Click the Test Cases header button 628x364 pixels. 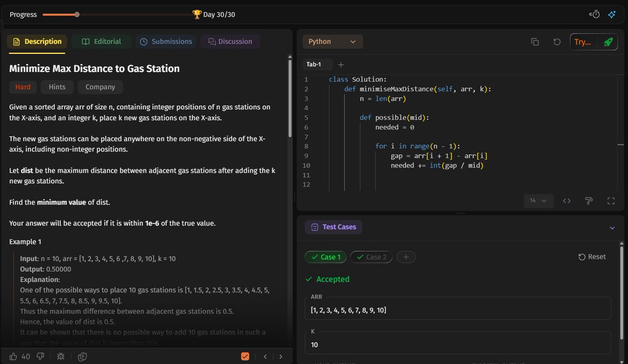tap(333, 227)
